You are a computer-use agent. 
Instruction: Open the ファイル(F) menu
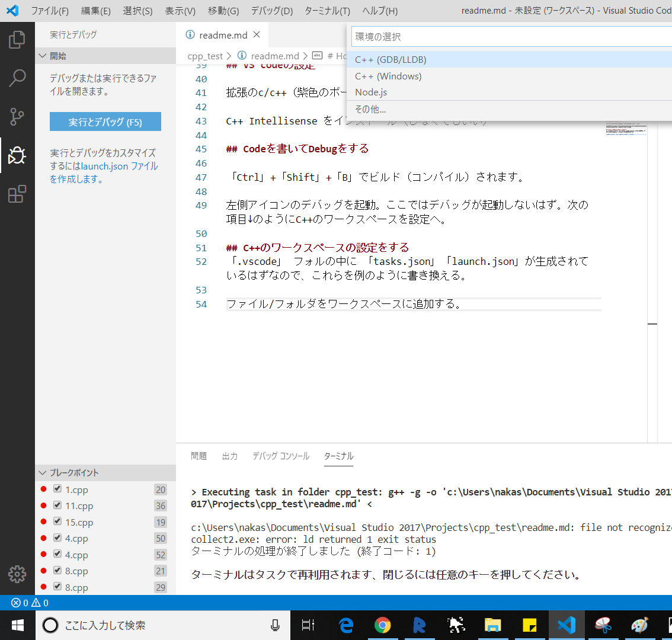point(50,11)
